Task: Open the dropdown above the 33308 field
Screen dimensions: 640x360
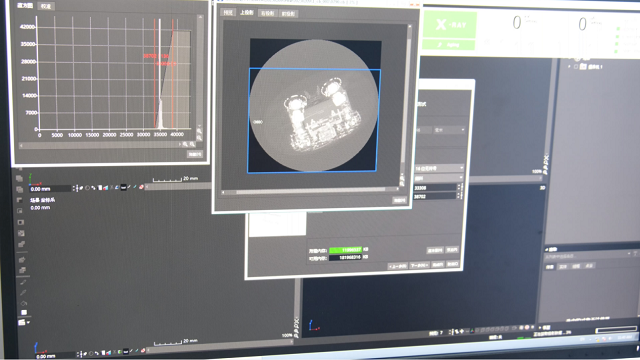Action: tap(439, 178)
